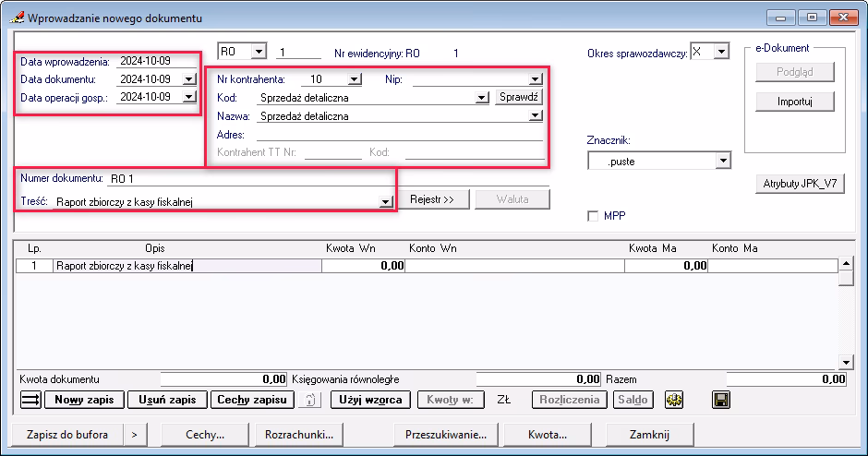Click the Sprawdź button

518,97
